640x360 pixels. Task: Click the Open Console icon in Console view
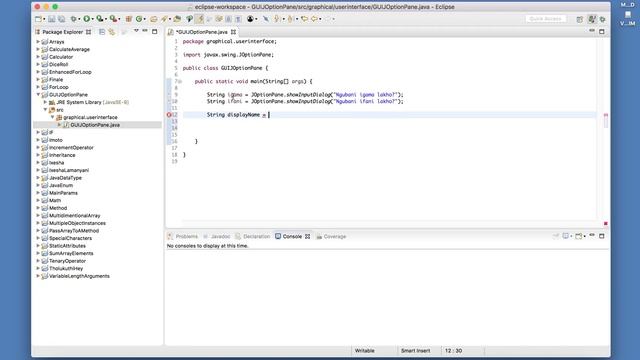578,236
